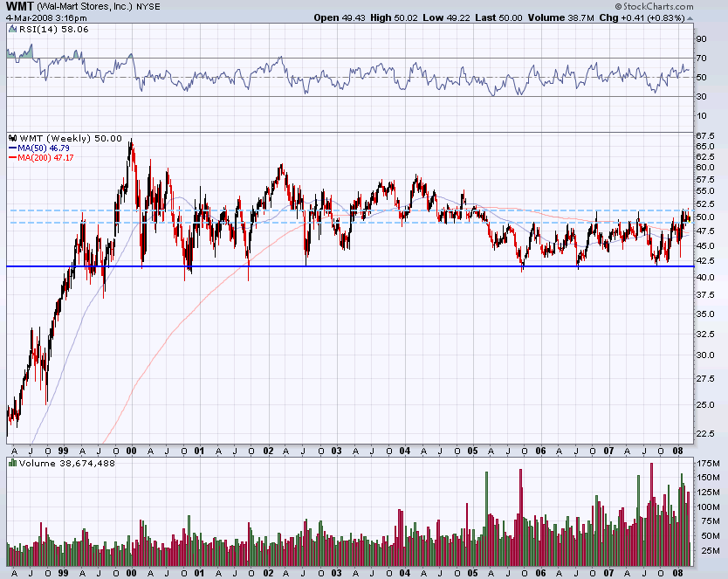Screen dimensions: 728x579
Task: Open the StockCharts.com attribution link
Action: [658, 6]
